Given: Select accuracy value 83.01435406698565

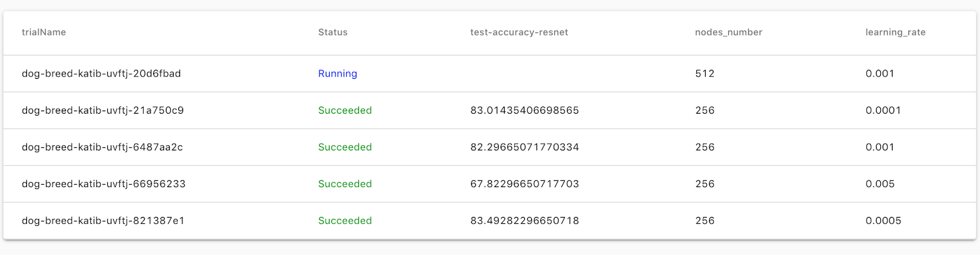Looking at the screenshot, I should pos(524,110).
